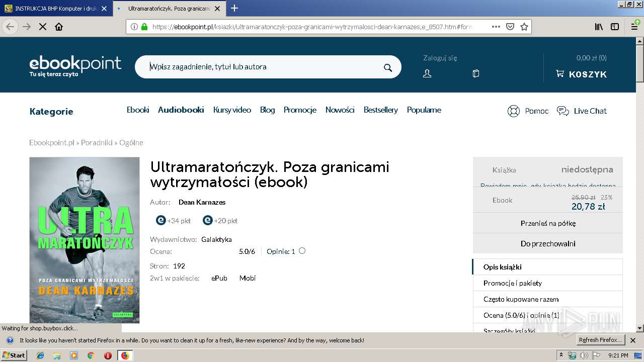Screen dimensions: 644x362
Task: Launch Internet Explorer from the taskbar
Action: click(40, 355)
